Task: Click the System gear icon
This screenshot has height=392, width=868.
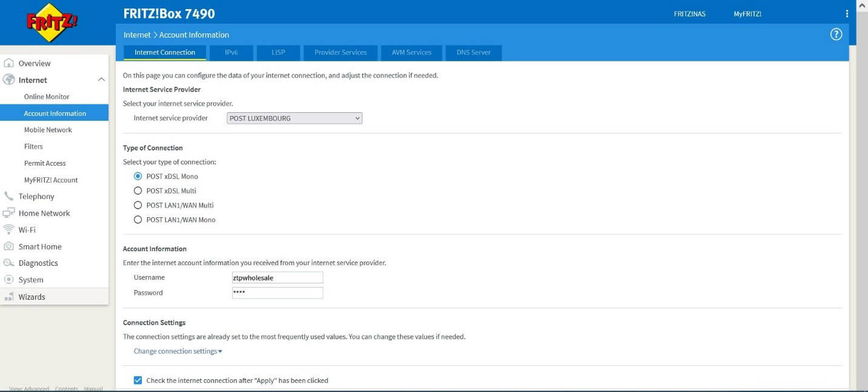Action: click(x=8, y=280)
